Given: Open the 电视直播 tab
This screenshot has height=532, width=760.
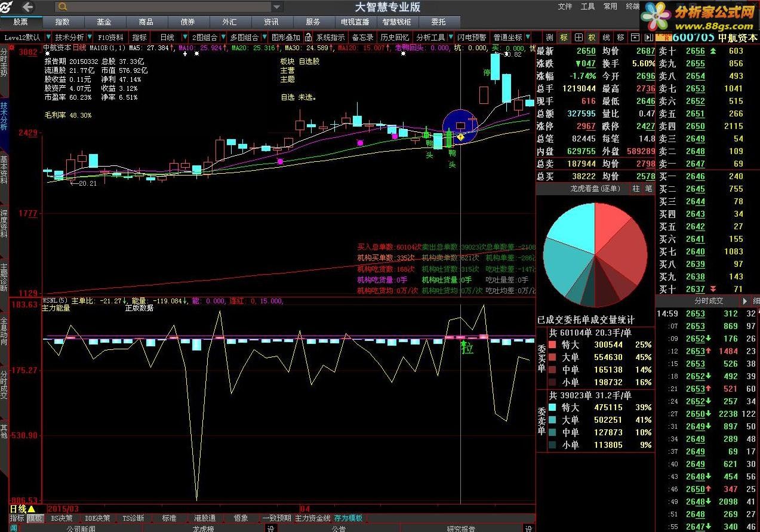Looking at the screenshot, I should [355, 22].
